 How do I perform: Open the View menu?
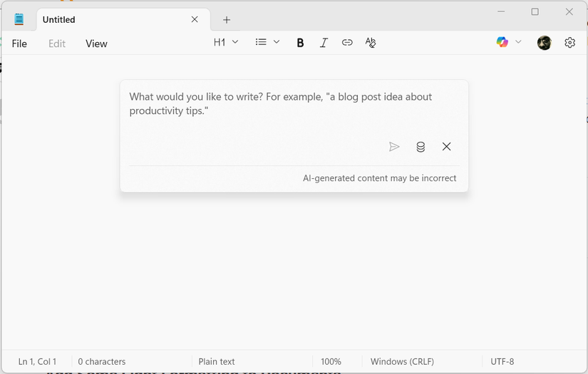[x=96, y=43]
